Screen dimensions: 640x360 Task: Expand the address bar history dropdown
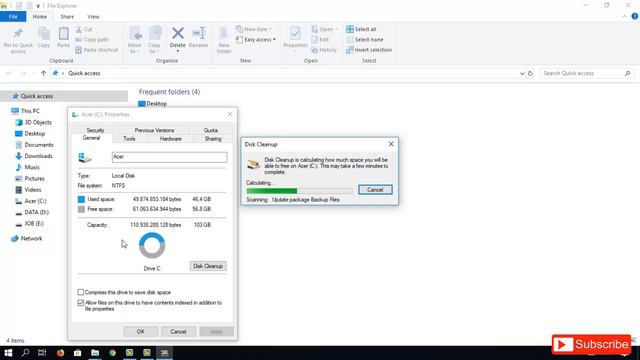tap(522, 73)
